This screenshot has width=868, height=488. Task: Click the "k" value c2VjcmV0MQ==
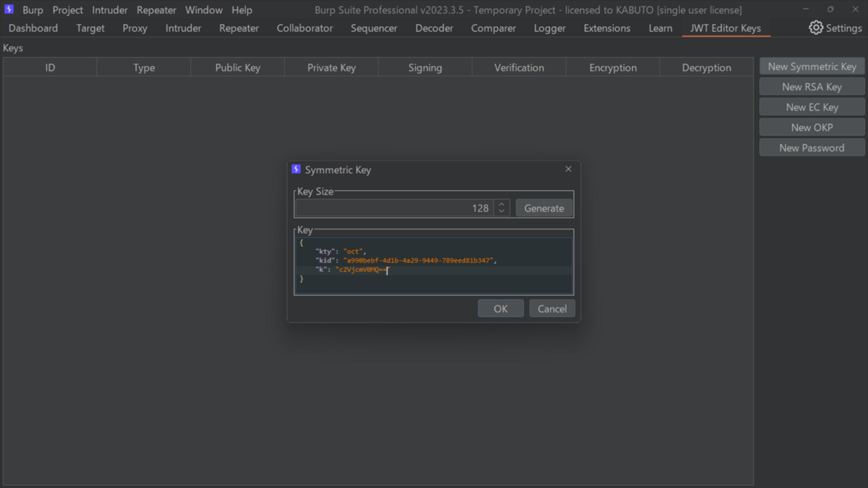point(362,270)
